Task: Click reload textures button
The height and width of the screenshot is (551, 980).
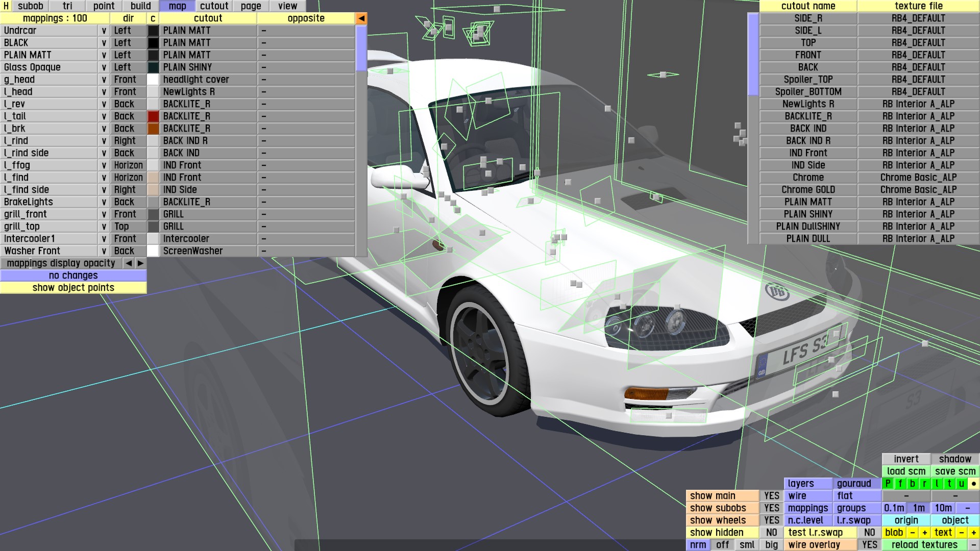Action: pyautogui.click(x=924, y=545)
